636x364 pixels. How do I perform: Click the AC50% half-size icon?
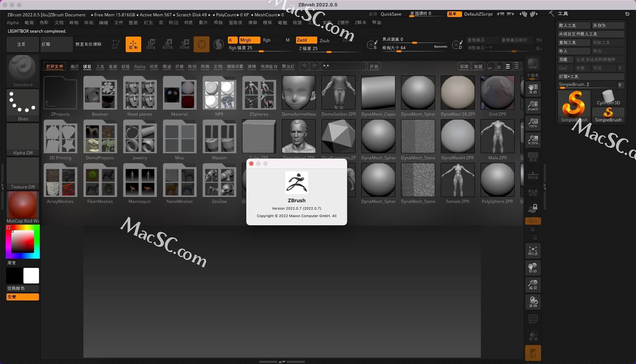[x=533, y=140]
